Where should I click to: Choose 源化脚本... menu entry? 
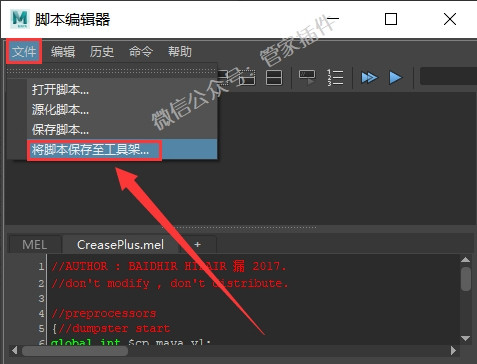coord(122,110)
